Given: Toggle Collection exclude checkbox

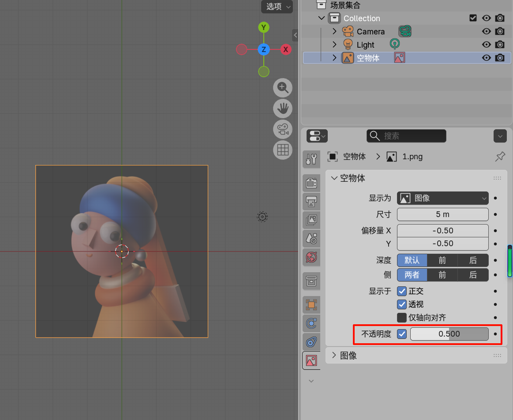Looking at the screenshot, I should click(473, 18).
